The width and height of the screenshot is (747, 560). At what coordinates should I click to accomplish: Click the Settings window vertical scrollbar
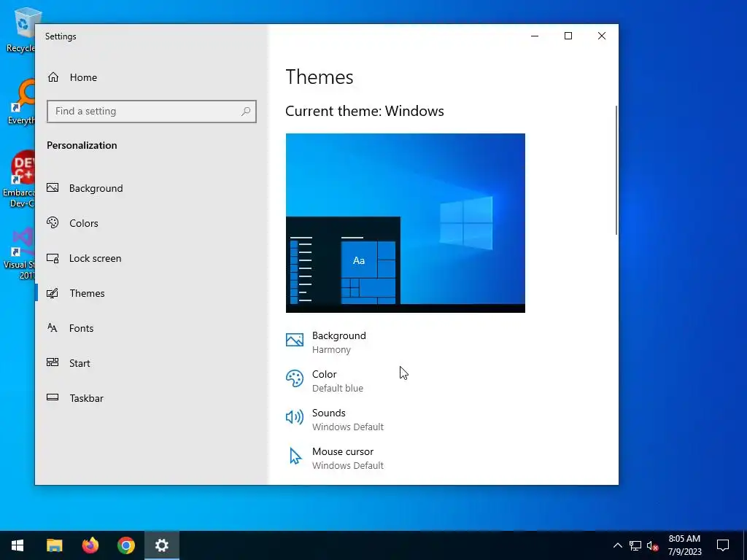[616, 170]
